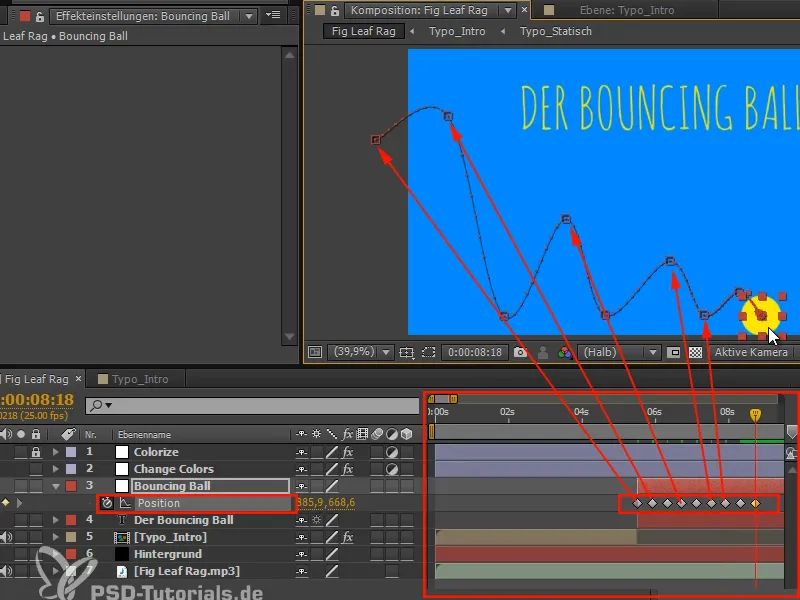Image resolution: width=800 pixels, height=600 pixels.
Task: Click the red label swatch of Bouncing Ball
Action: [x=71, y=485]
